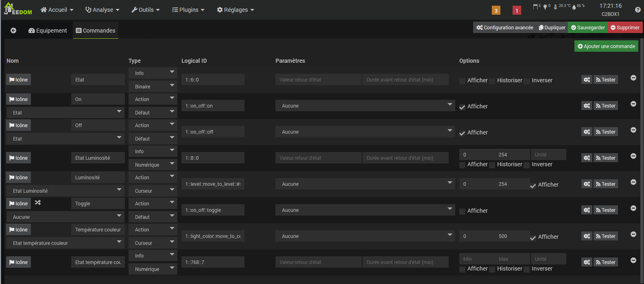Remove the Etat command with minus icon
Viewport: 644px width, 284px height.
click(x=633, y=78)
